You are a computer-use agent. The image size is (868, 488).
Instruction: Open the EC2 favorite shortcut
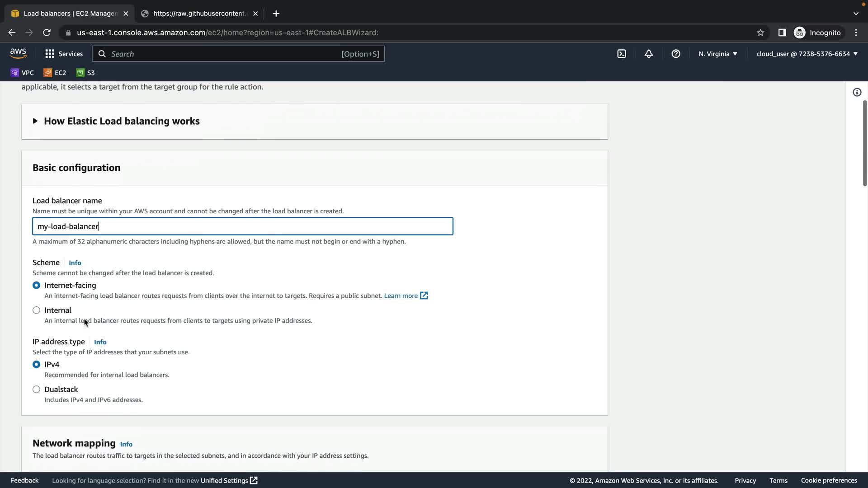pyautogui.click(x=55, y=73)
